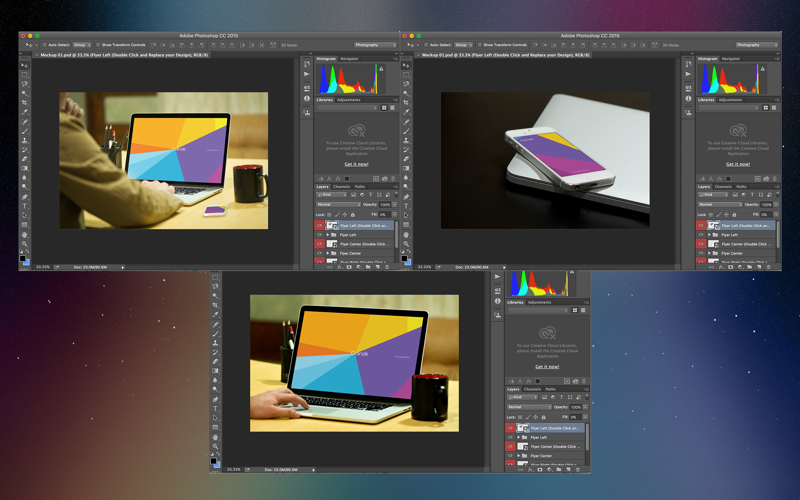Click foreground black color swatch in bottom window

[x=213, y=461]
